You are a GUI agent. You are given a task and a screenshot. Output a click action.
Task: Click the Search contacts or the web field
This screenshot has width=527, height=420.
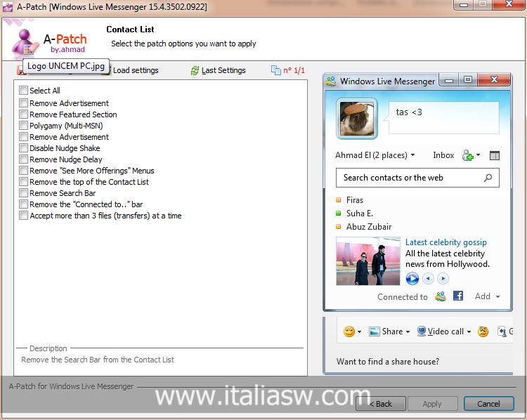tap(417, 178)
